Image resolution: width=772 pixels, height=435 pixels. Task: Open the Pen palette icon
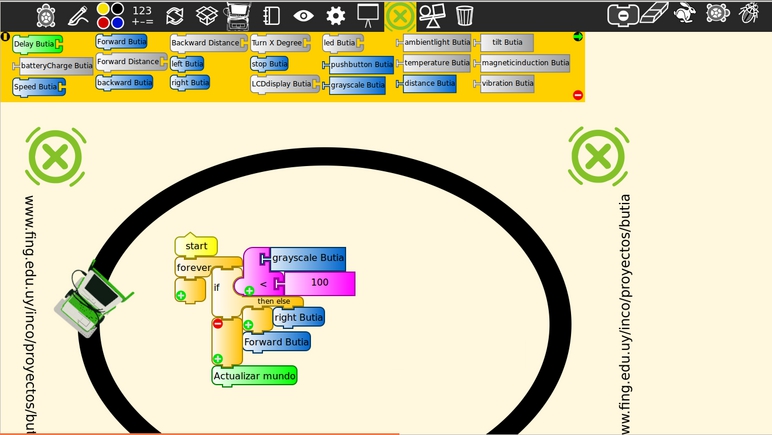pos(78,16)
